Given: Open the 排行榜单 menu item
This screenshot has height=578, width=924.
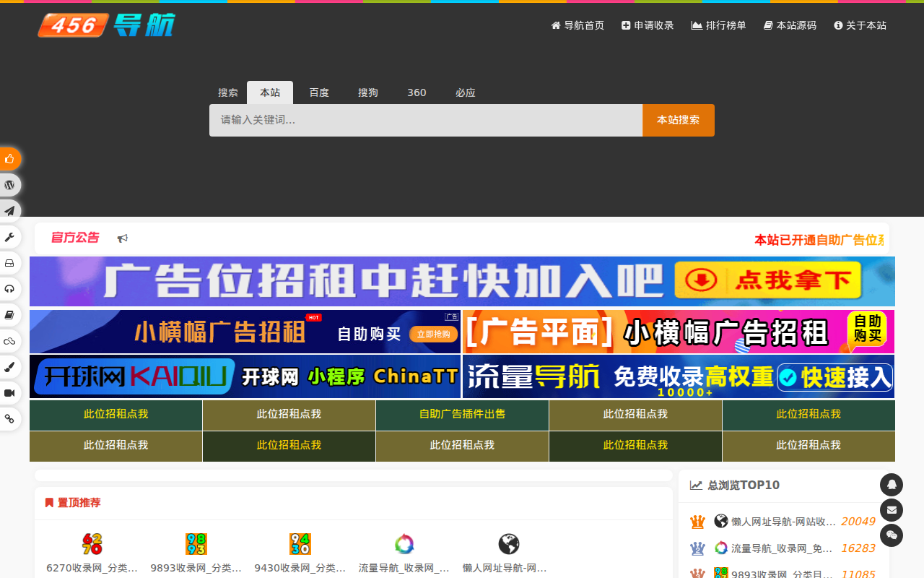Looking at the screenshot, I should pos(718,25).
